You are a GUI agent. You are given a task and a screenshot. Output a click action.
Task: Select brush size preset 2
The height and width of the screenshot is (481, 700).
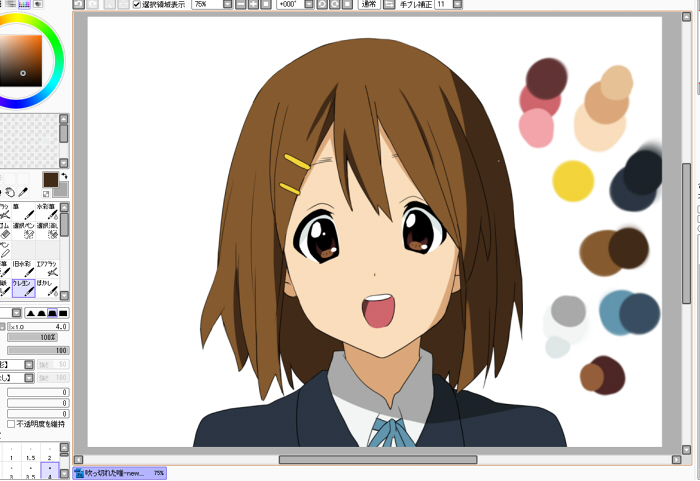pos(50,452)
